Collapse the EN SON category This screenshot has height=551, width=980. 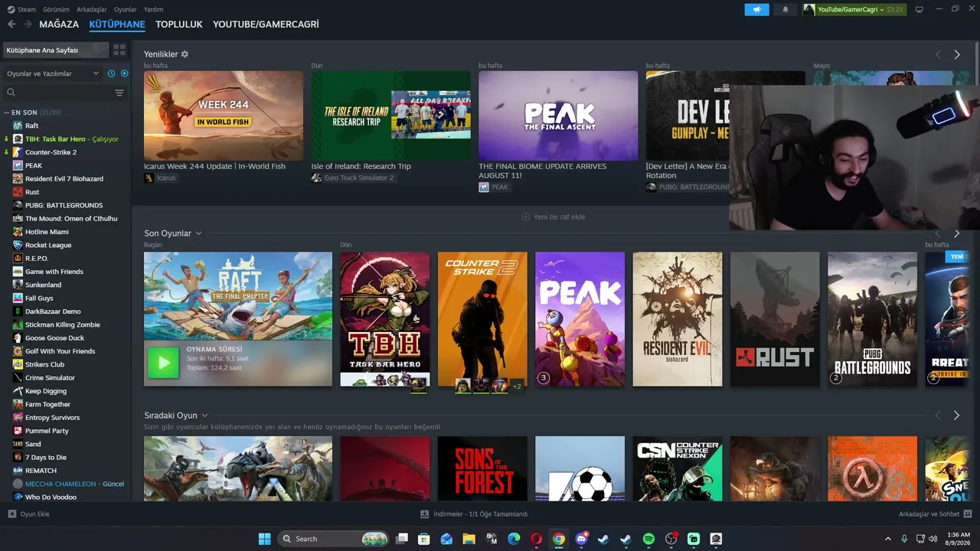[7, 112]
